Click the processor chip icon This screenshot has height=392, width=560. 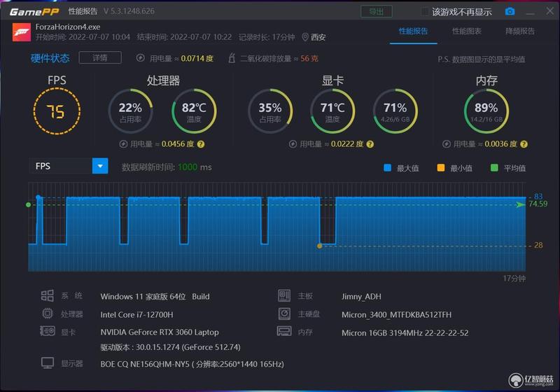click(x=47, y=314)
